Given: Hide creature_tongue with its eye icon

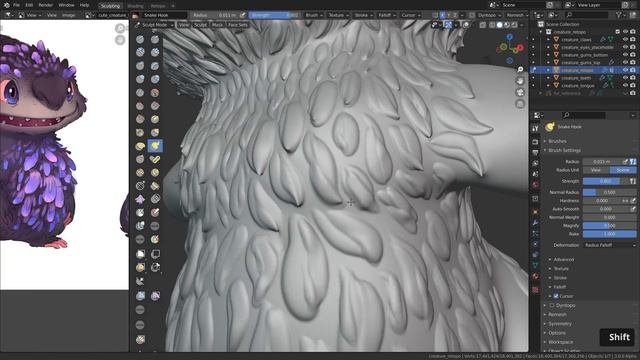Looking at the screenshot, I should (625, 85).
